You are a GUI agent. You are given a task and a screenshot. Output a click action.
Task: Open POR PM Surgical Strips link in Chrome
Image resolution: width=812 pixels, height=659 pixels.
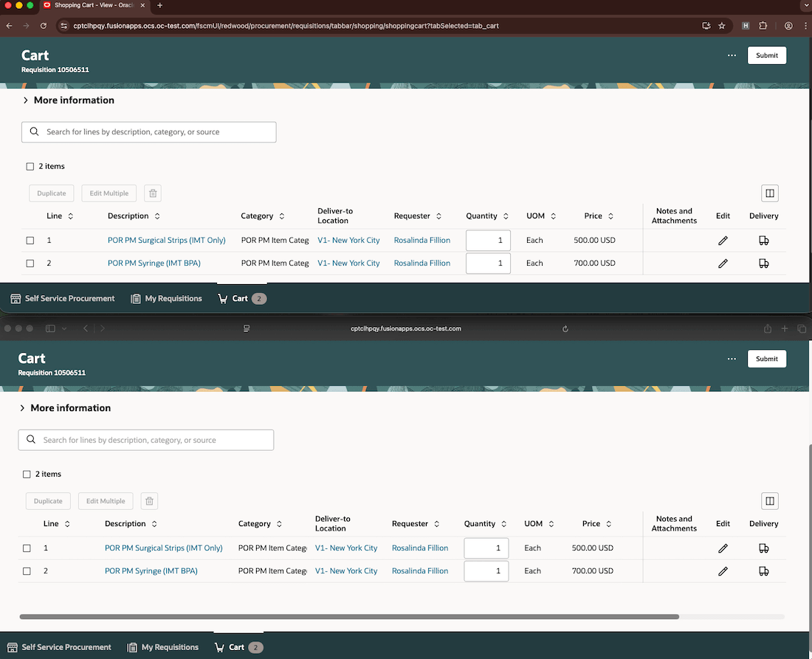pos(166,240)
